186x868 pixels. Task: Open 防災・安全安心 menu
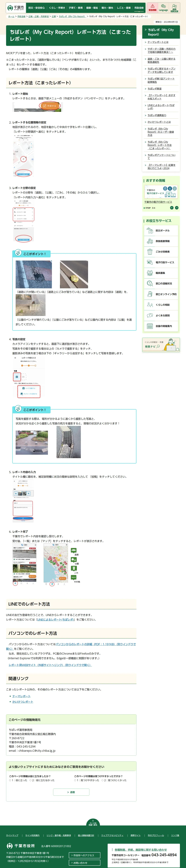pos(37,8)
